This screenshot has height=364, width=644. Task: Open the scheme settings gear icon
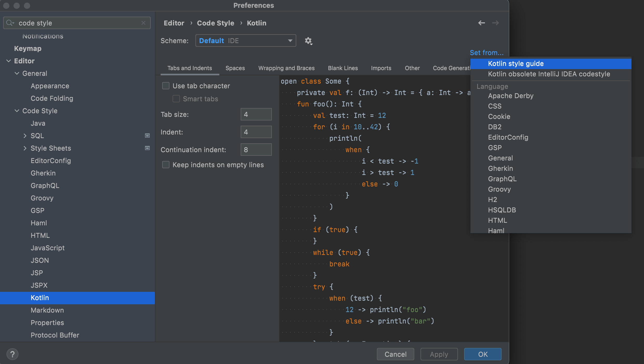point(308,41)
